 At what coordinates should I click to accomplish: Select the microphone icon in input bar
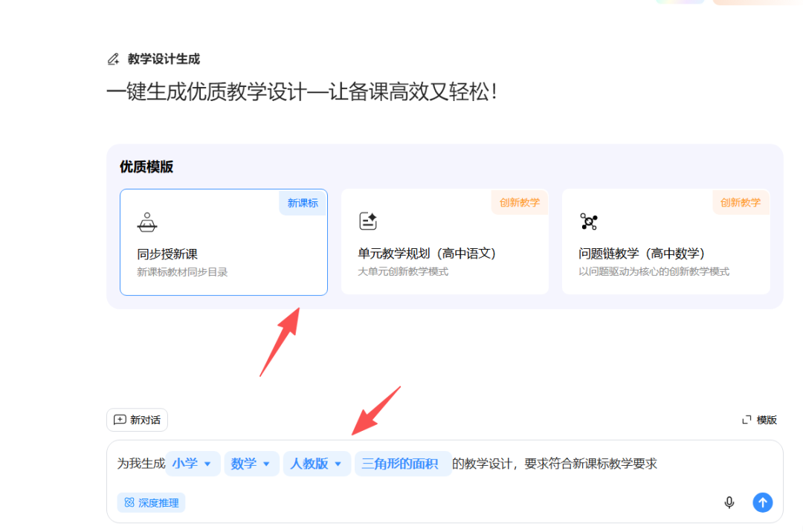729,502
